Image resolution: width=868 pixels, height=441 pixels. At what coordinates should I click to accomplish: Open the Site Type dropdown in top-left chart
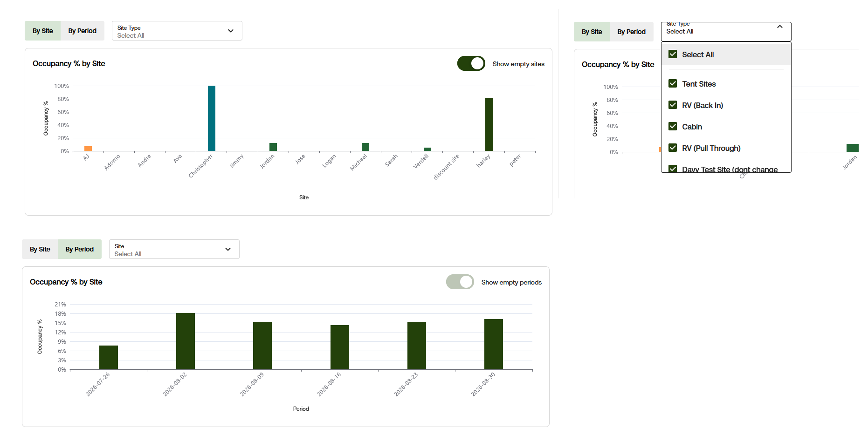(177, 31)
